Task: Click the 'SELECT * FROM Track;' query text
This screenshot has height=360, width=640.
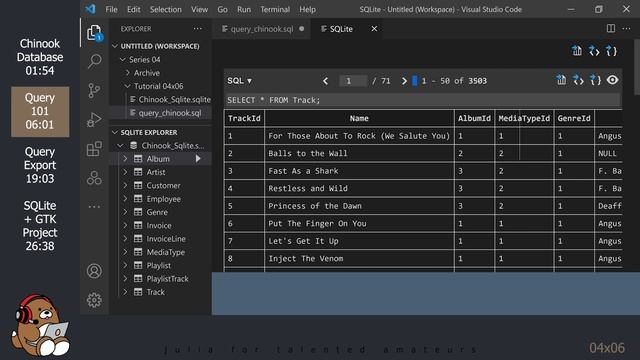Action: (274, 100)
